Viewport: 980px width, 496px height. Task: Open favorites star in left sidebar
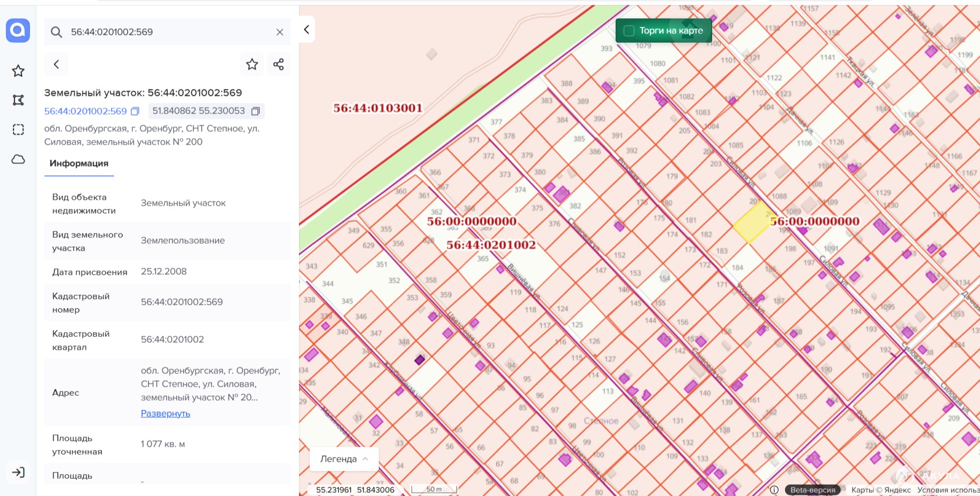(18, 71)
